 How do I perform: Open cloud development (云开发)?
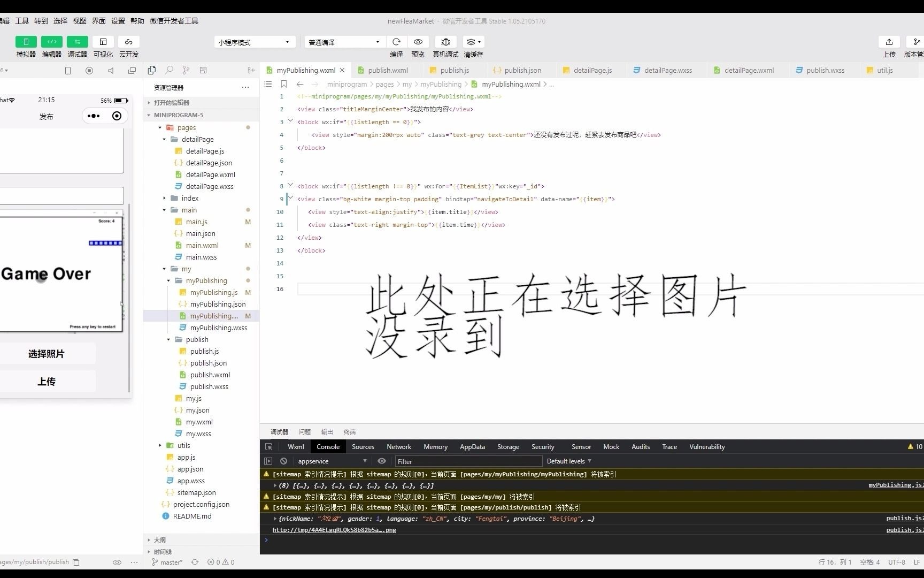(x=129, y=42)
